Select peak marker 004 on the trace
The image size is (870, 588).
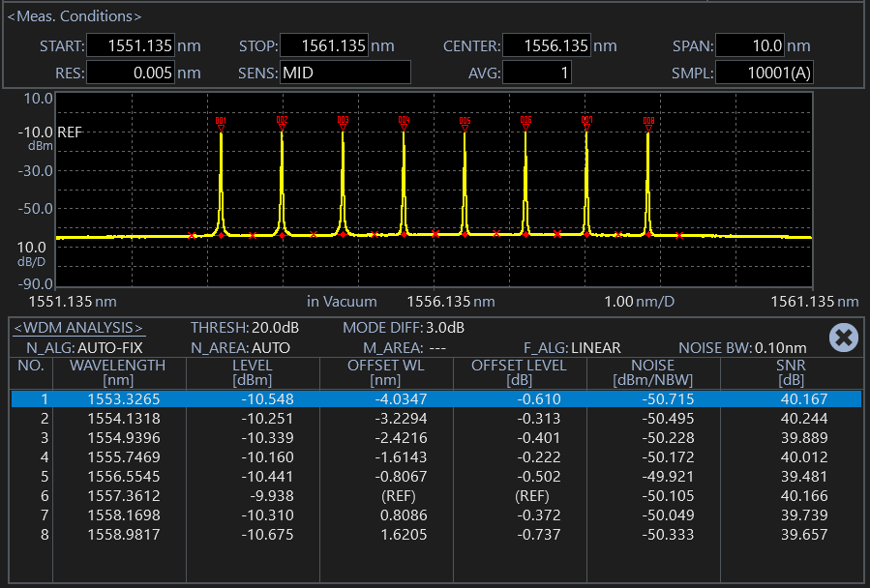pos(404,123)
